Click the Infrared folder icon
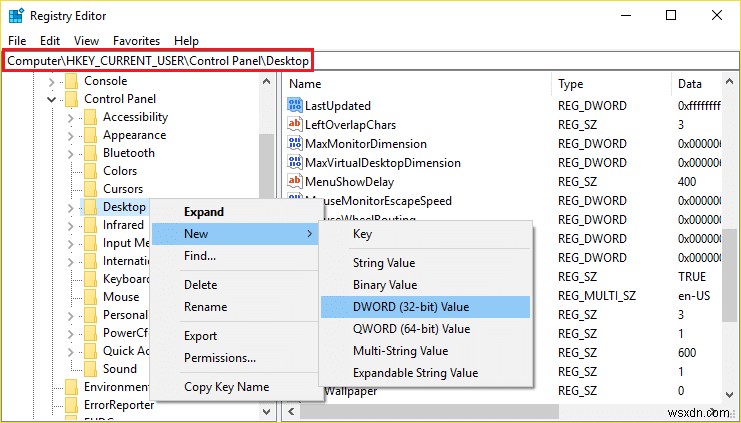This screenshot has width=741, height=423. pos(90,225)
